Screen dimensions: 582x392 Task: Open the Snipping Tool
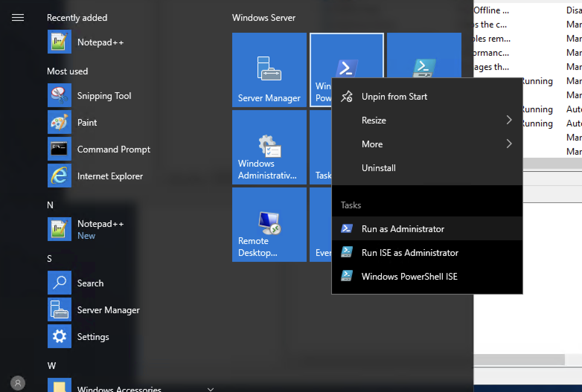click(104, 96)
